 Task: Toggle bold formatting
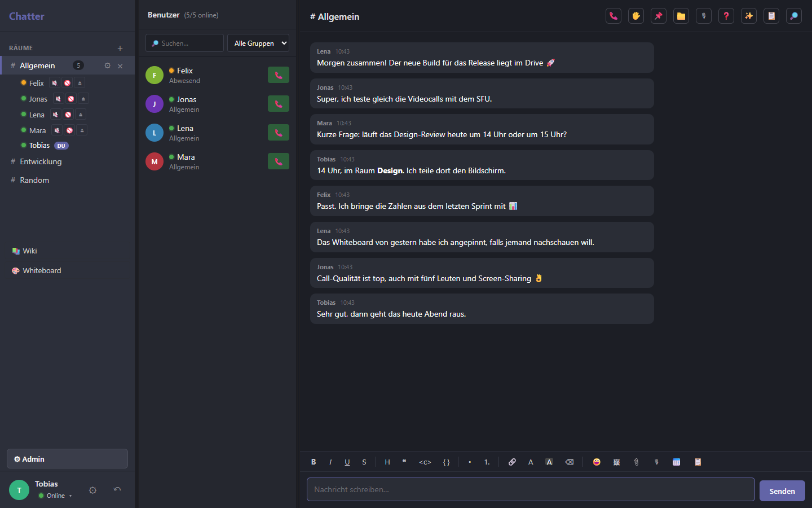pos(314,462)
